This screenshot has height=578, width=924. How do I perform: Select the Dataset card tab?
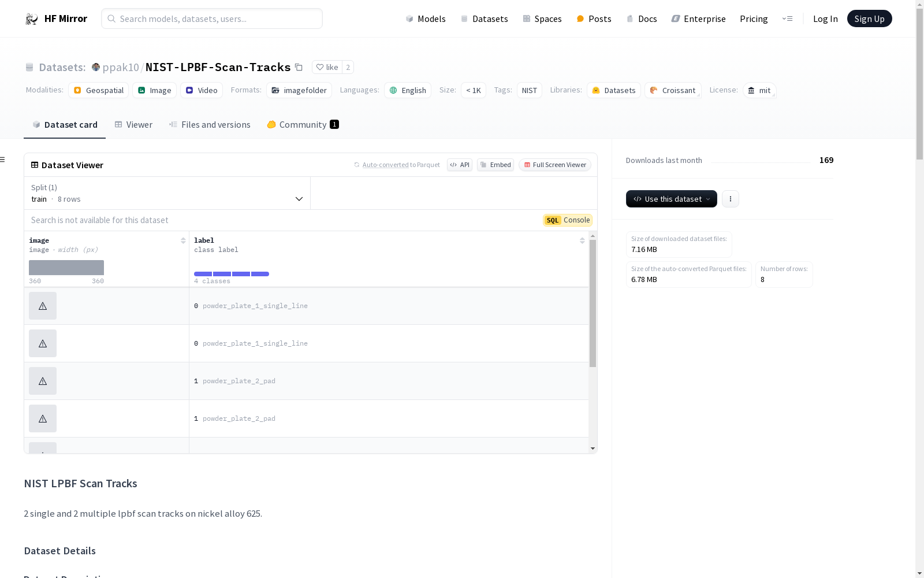[65, 124]
